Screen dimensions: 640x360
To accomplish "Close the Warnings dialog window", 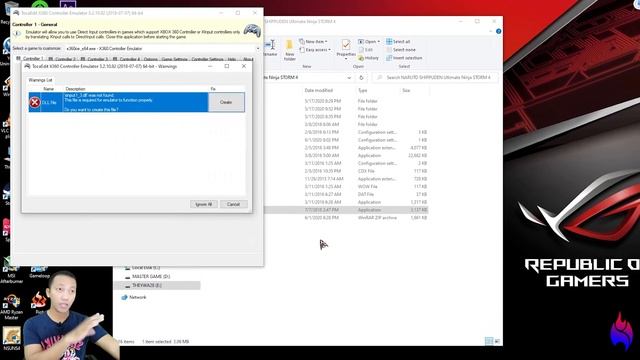I will 244,66.
